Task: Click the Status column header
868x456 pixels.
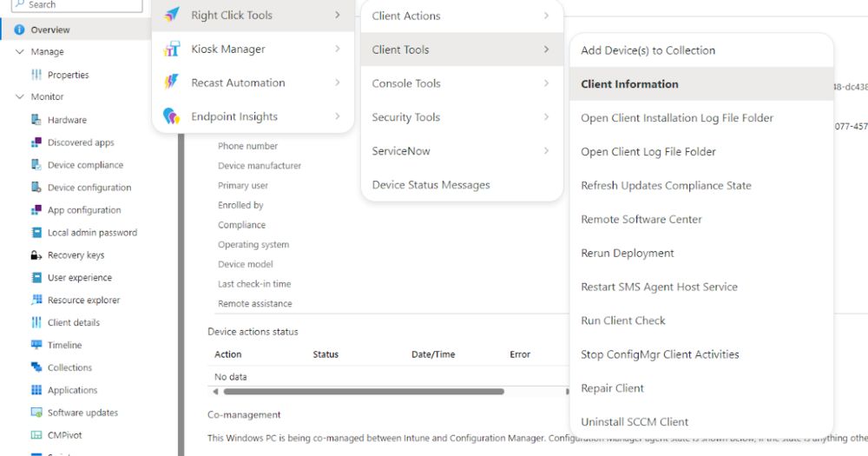Action: pos(325,354)
